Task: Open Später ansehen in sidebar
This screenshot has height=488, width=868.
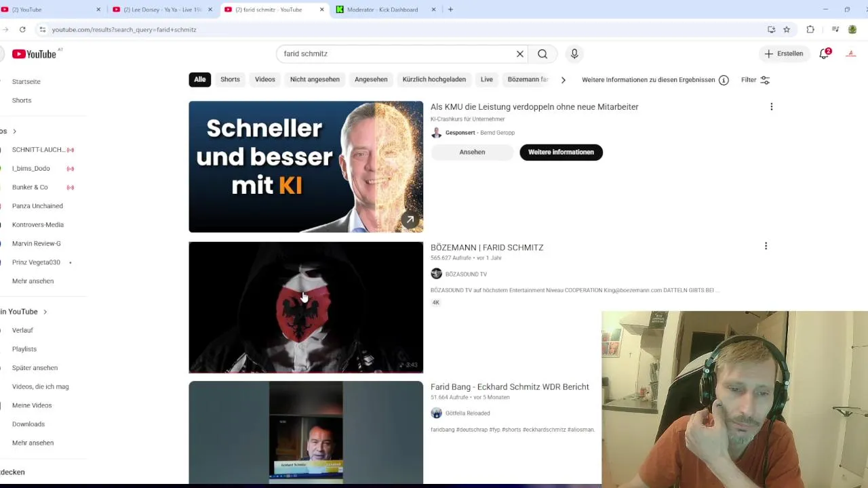Action: click(35, 368)
